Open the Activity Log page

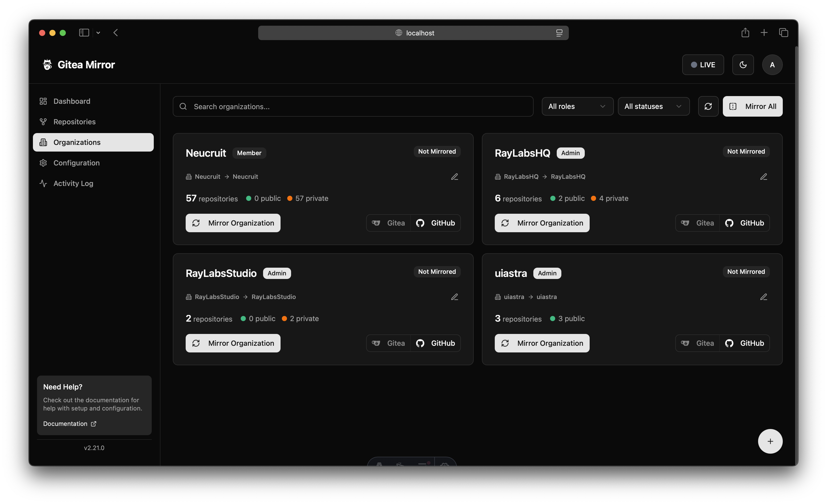73,183
